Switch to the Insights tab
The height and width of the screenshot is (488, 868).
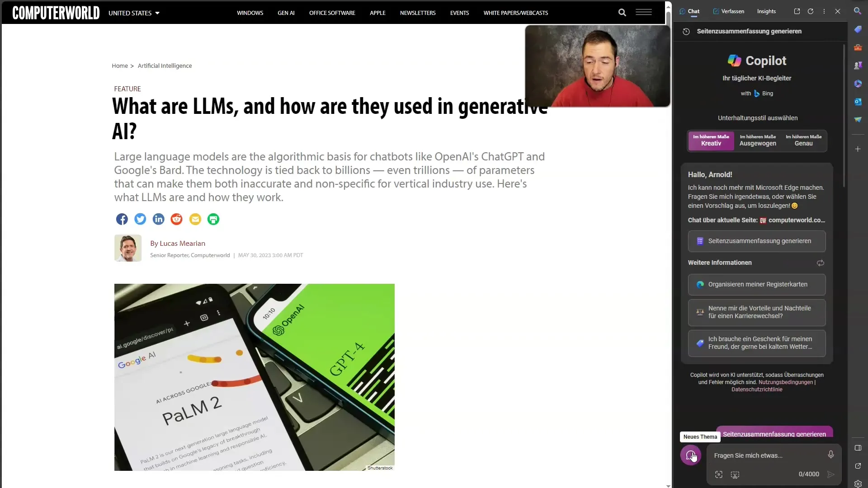pos(766,11)
